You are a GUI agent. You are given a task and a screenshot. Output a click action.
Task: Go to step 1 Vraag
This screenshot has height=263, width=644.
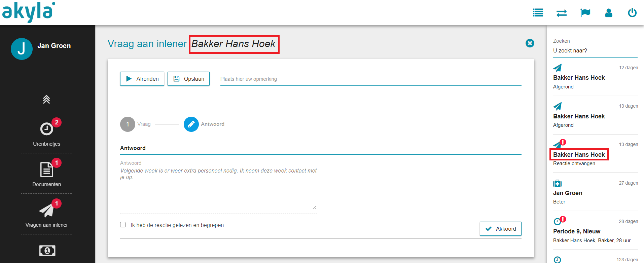point(128,124)
